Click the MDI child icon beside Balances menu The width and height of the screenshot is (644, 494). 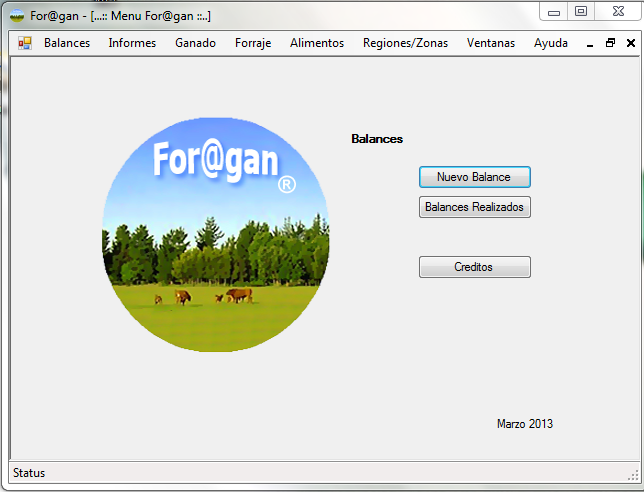(x=25, y=43)
